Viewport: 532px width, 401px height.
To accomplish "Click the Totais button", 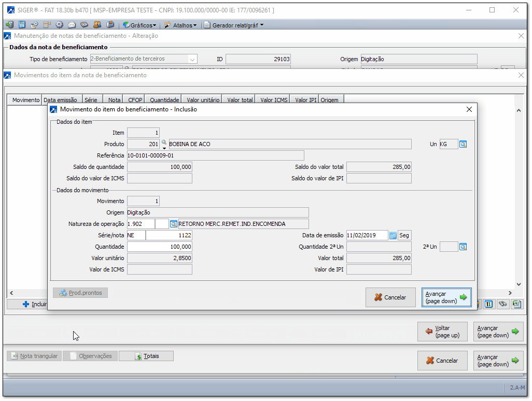I will tap(146, 356).
